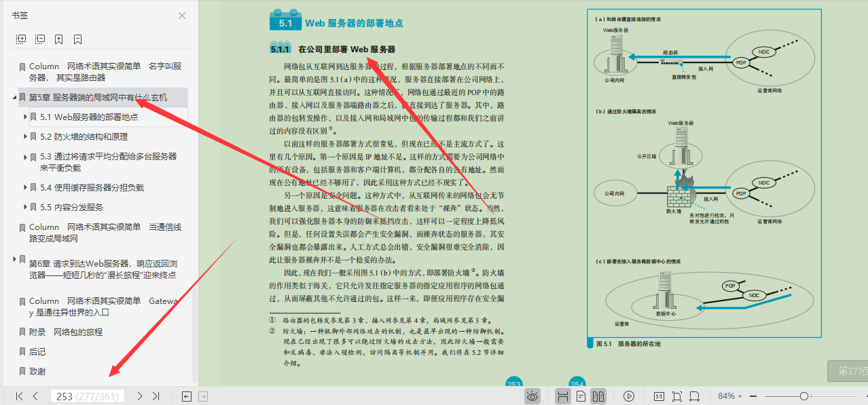Open the slideshow play icon
The width and height of the screenshot is (868, 405).
pyautogui.click(x=629, y=396)
